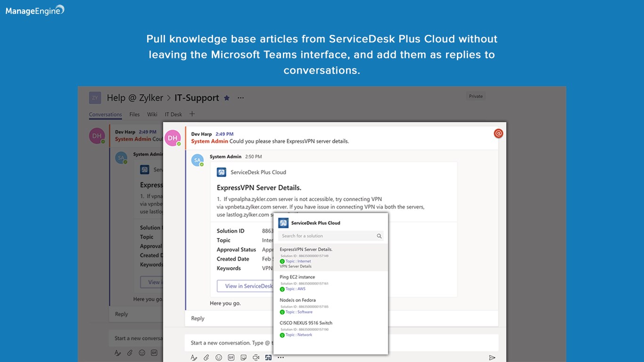Switch to the Conversations tab
The height and width of the screenshot is (362, 644).
(106, 114)
